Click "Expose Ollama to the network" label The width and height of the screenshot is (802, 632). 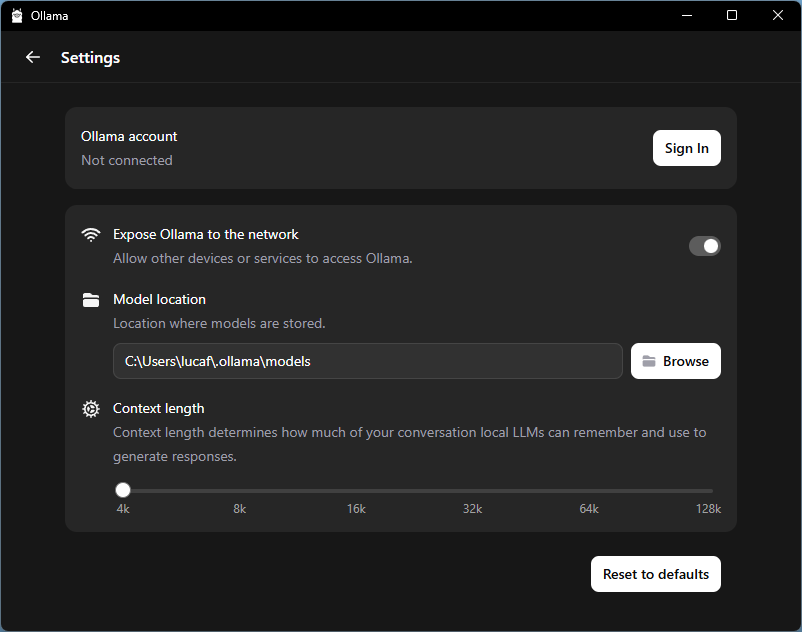point(206,235)
